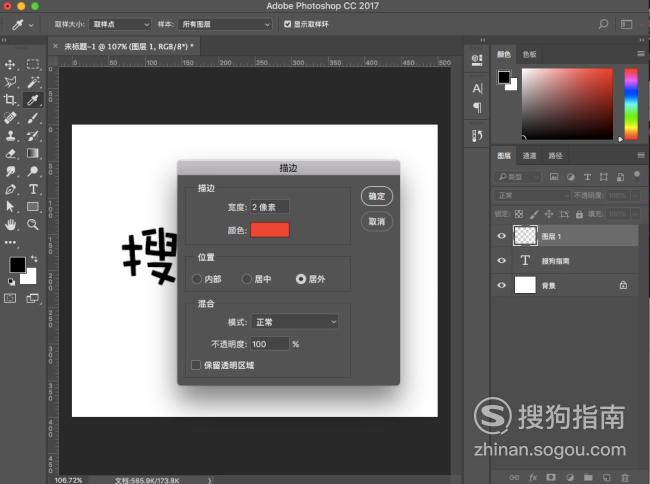
Task: Select 居中 position radio button
Action: pos(247,279)
